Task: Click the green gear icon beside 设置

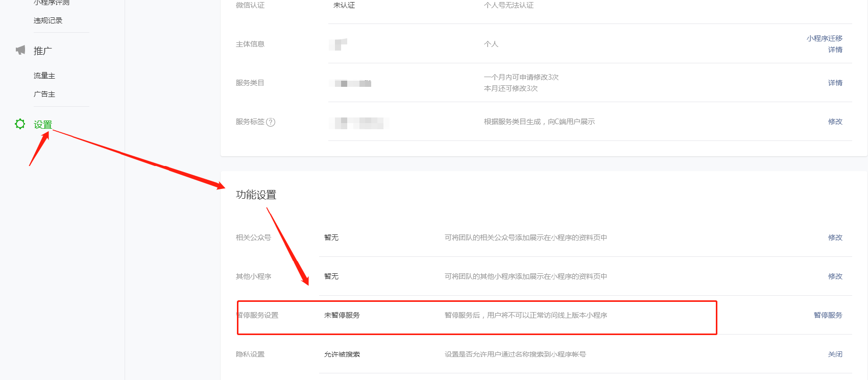Action: 20,124
